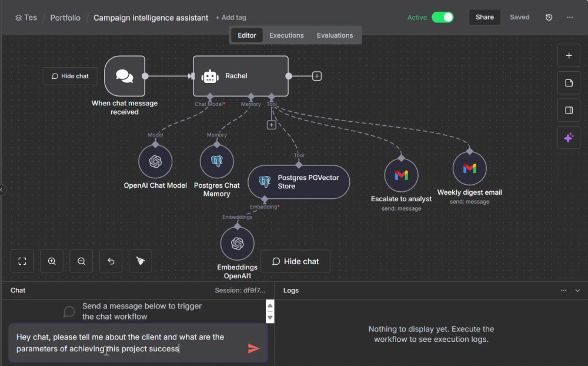Open the Weekly digest email Gmail node
The width and height of the screenshot is (588, 366).
tap(469, 168)
